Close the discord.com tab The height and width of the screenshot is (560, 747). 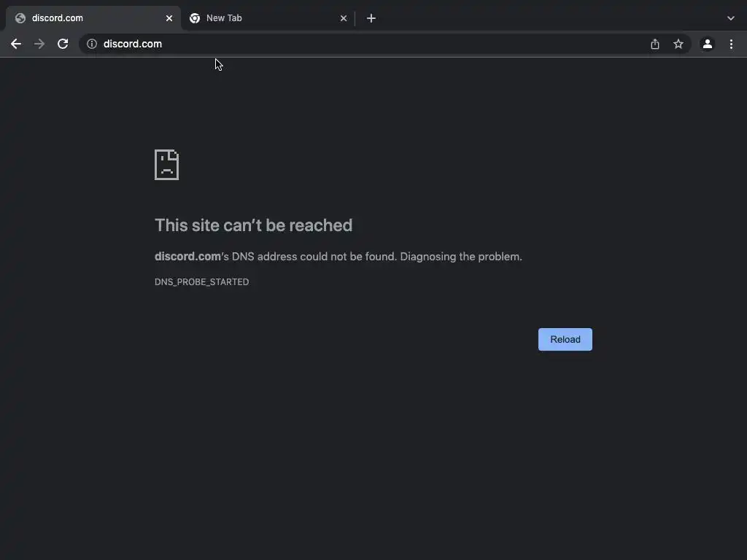[x=169, y=18]
